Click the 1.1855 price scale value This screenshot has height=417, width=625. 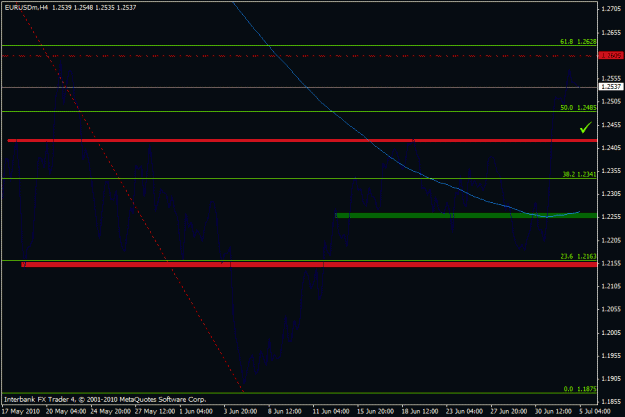tap(611, 401)
